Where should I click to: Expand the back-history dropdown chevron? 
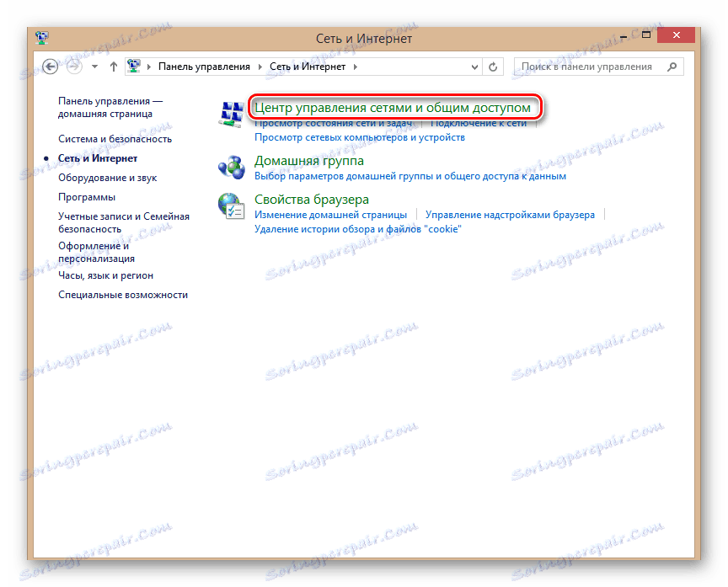click(x=93, y=66)
